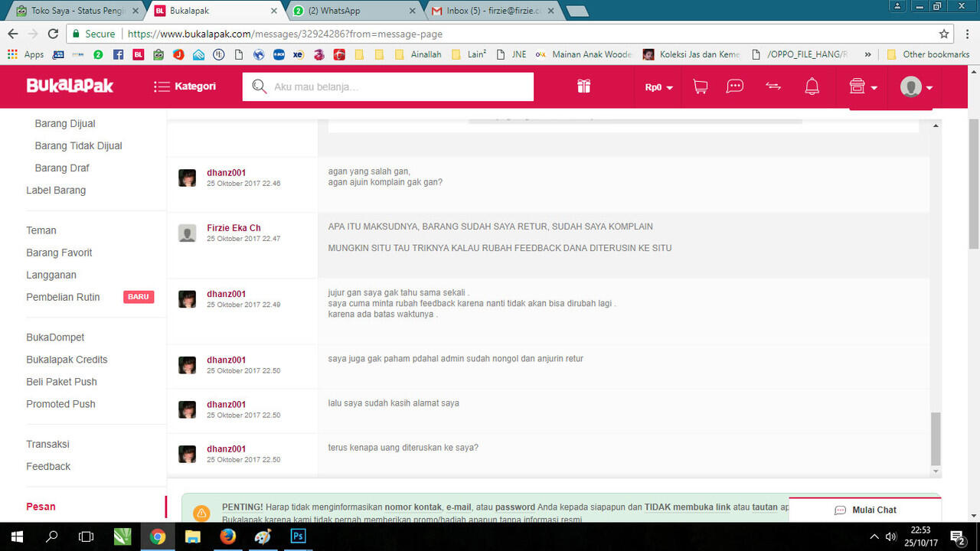Open the BL Bukalapak bookmark icon
Screen dimensions: 980x551
[x=139, y=54]
